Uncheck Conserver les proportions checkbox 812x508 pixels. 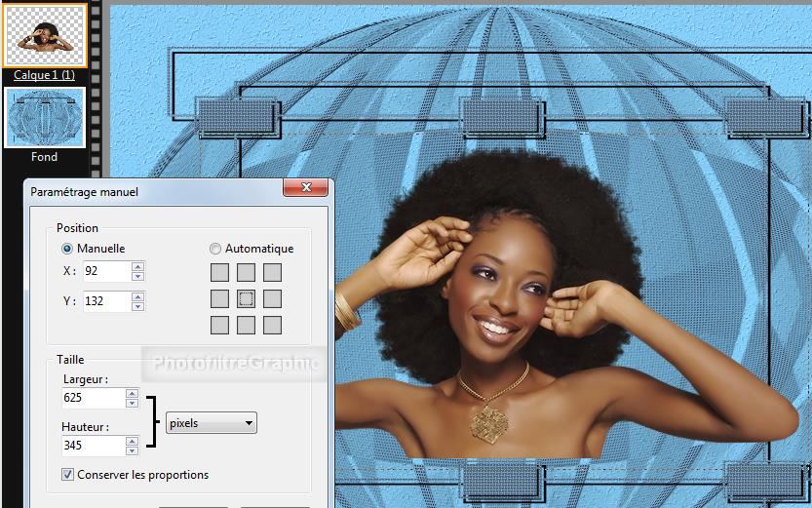[x=67, y=475]
